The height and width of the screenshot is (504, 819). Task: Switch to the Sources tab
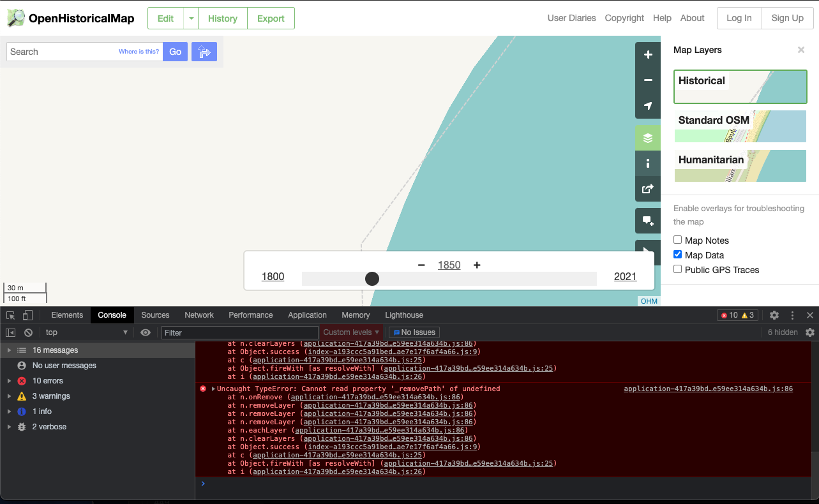[x=155, y=315]
